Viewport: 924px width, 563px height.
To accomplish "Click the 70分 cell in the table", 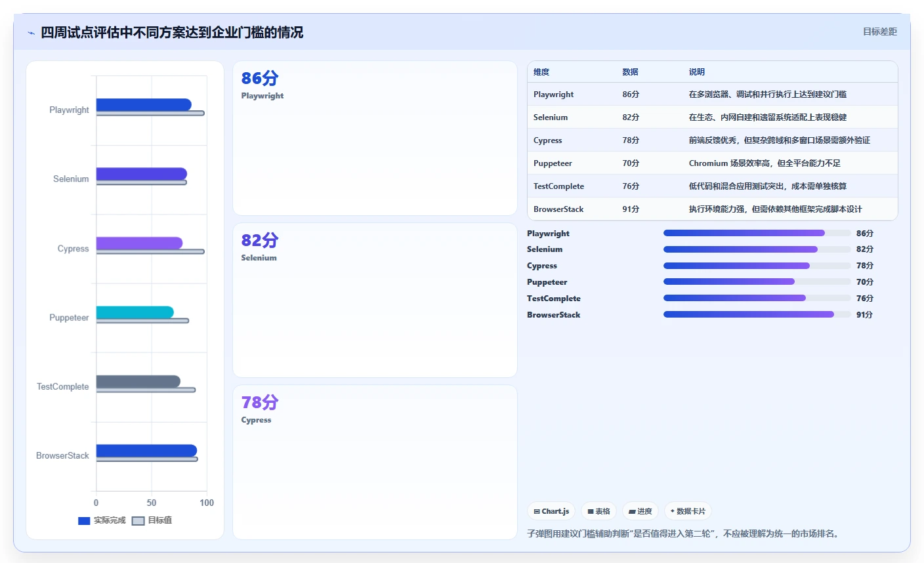I will pyautogui.click(x=631, y=163).
